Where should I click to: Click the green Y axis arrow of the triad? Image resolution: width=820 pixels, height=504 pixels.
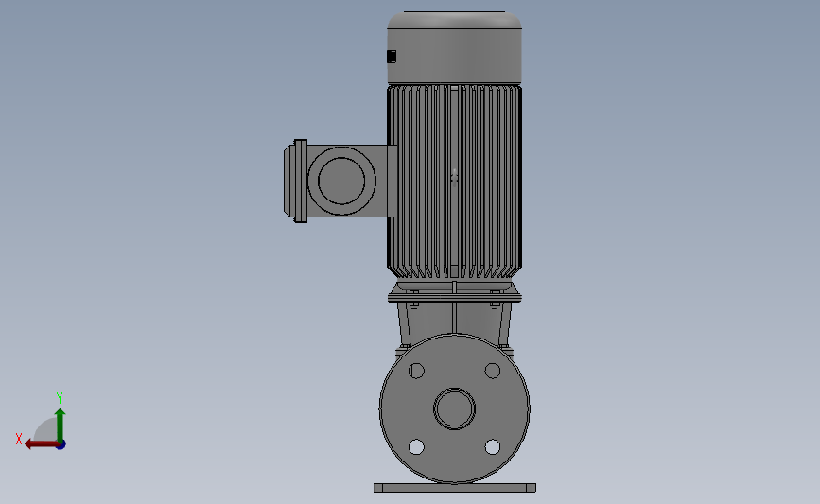coord(60,426)
